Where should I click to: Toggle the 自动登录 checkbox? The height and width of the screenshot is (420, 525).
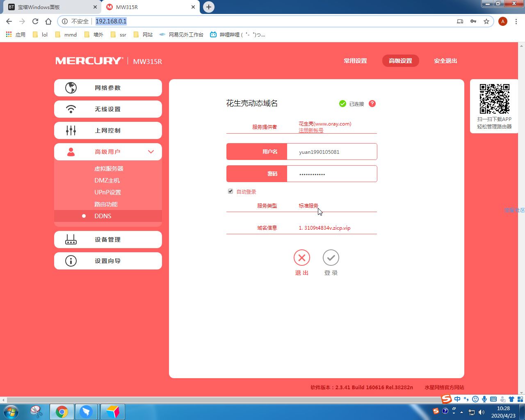click(231, 192)
